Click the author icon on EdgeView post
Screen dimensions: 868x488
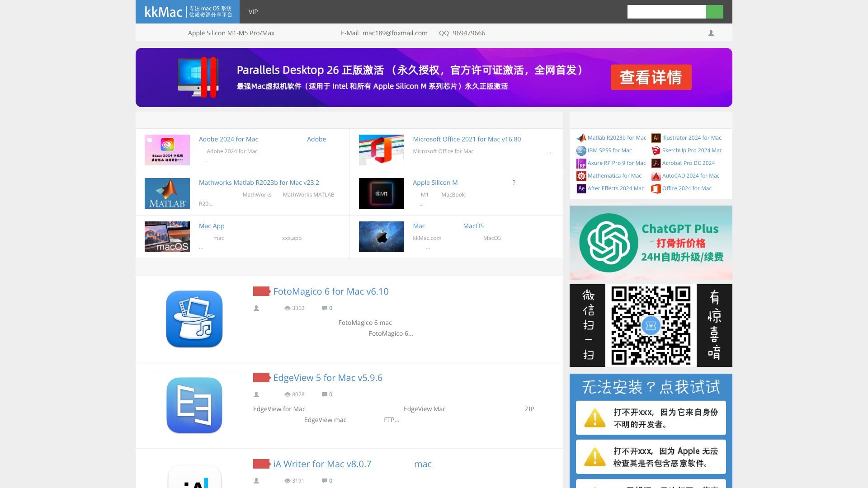click(256, 394)
